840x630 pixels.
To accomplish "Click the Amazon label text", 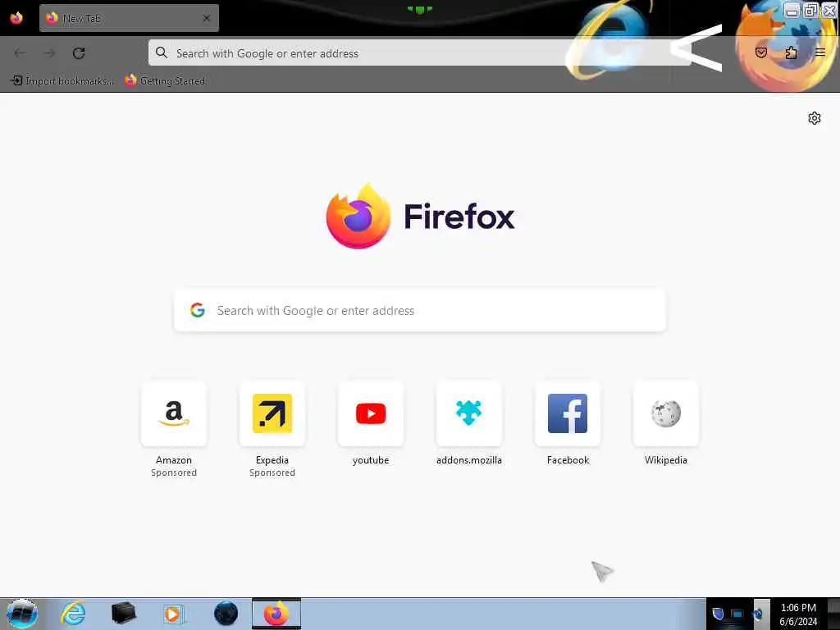I will point(174,459).
